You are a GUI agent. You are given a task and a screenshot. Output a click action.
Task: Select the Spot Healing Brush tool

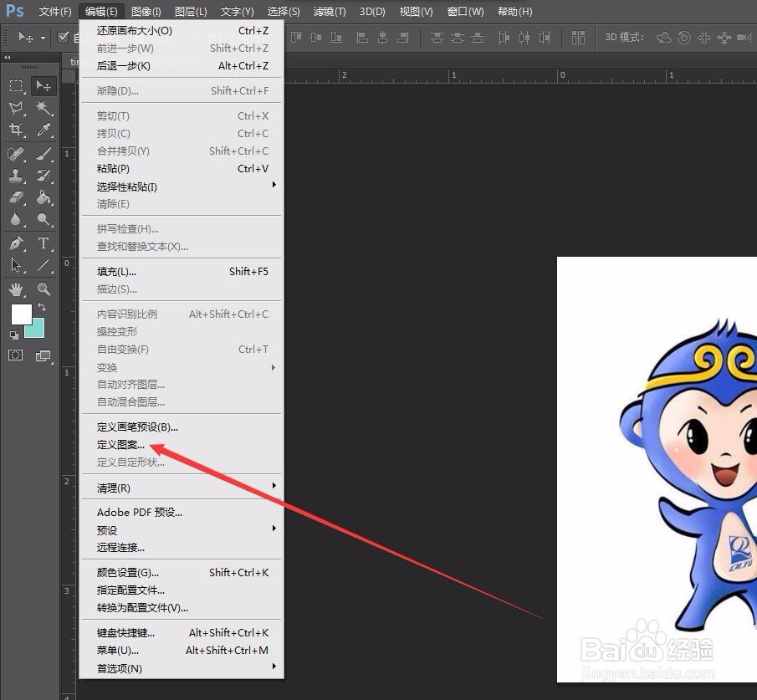point(16,154)
